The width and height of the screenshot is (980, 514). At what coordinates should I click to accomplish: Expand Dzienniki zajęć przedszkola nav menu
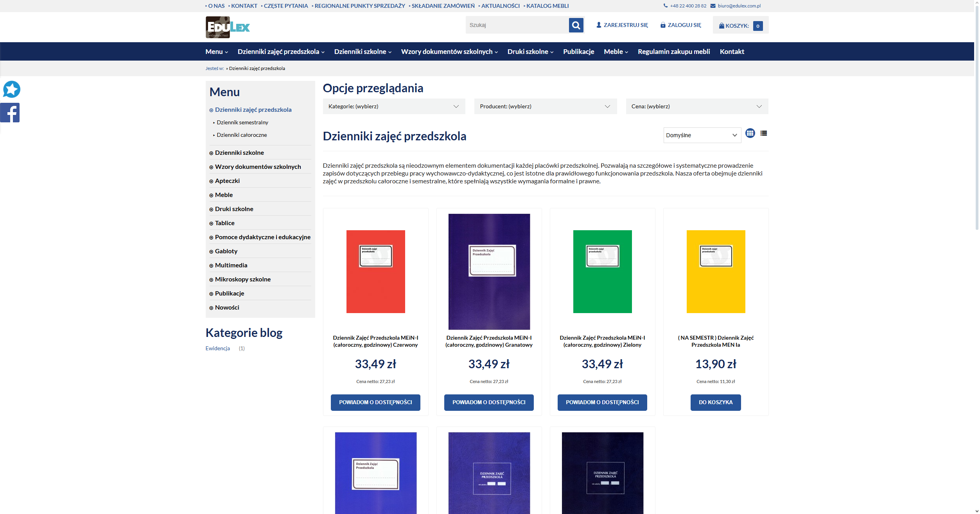(x=281, y=52)
